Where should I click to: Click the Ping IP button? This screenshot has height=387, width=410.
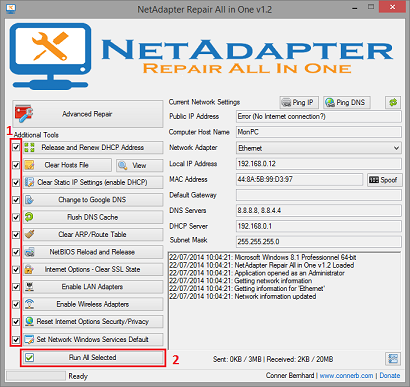click(299, 102)
